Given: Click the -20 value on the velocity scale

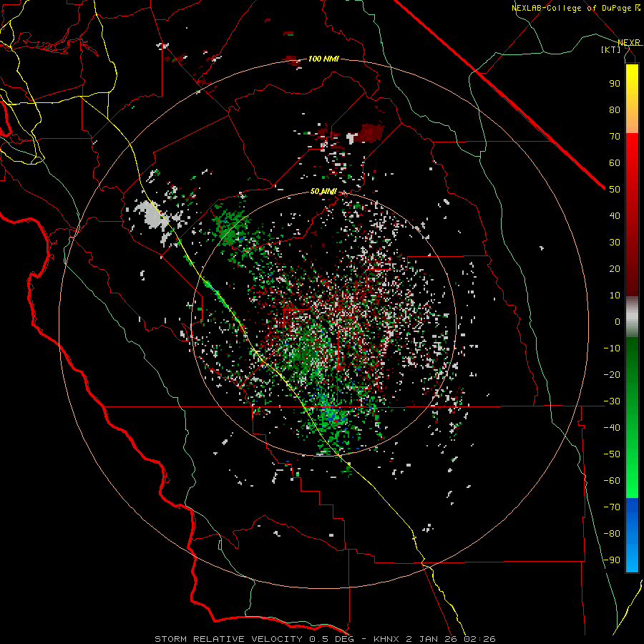Looking at the screenshot, I should pyautogui.click(x=612, y=375).
